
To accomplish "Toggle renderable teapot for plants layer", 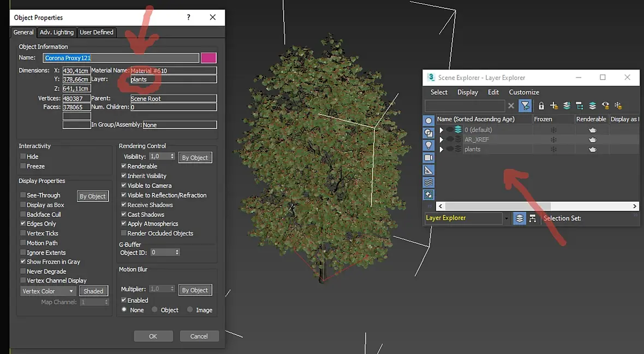I will tap(592, 150).
